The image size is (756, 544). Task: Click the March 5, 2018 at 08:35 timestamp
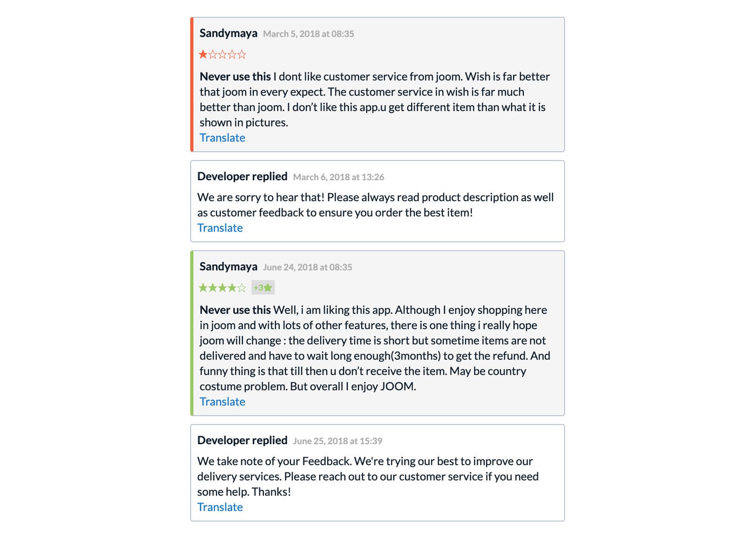coord(308,34)
